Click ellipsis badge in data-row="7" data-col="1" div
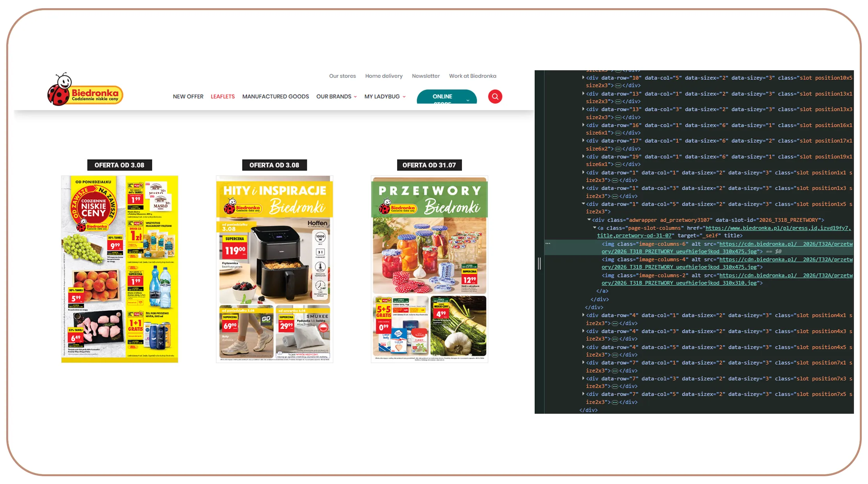The width and height of the screenshot is (868, 484). [615, 371]
